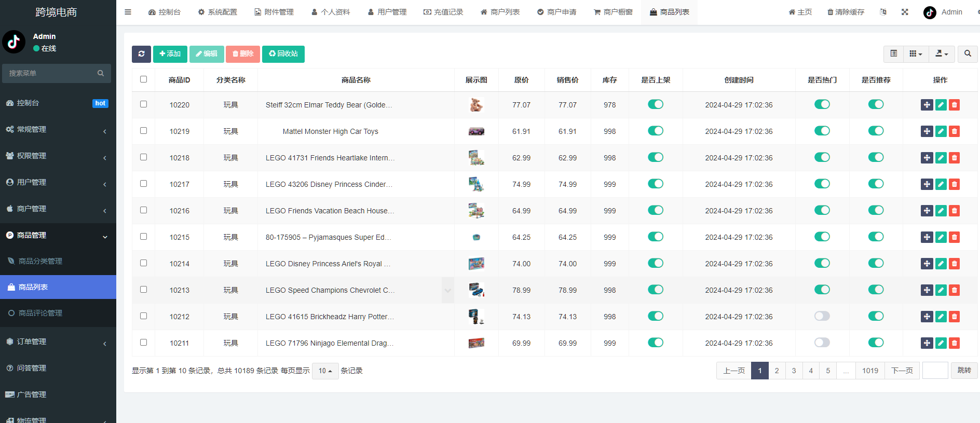Click delete trash icon for product 10220
Screen dimensions: 980x423
[954, 105]
